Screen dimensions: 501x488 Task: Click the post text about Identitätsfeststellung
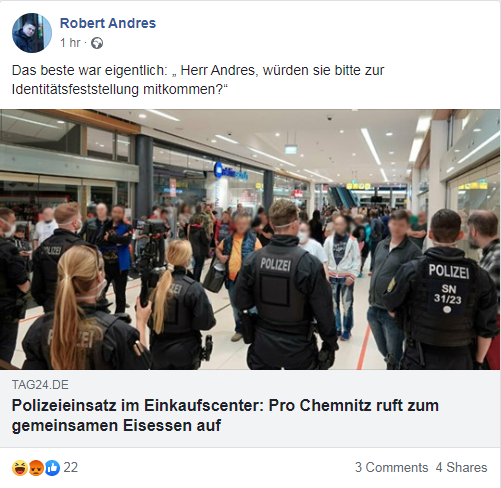pos(198,80)
